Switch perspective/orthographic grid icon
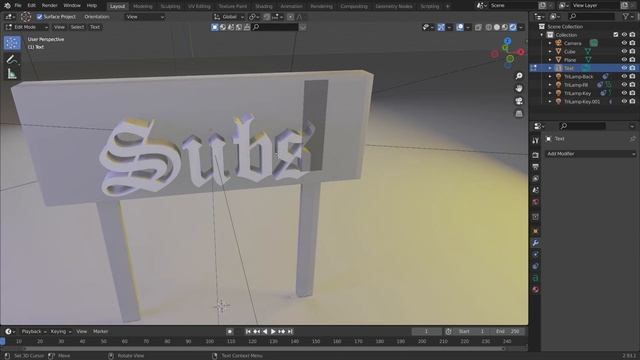This screenshot has height=360, width=640. (519, 113)
